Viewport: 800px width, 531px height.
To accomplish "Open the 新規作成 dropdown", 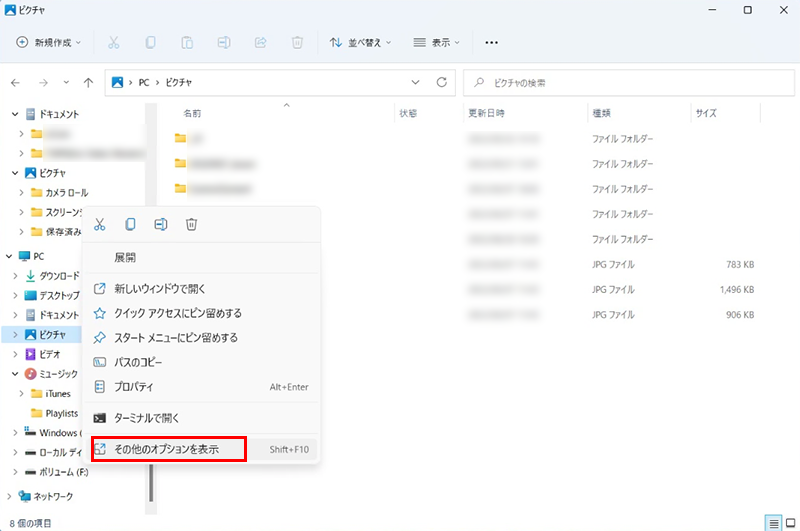I will (x=49, y=43).
